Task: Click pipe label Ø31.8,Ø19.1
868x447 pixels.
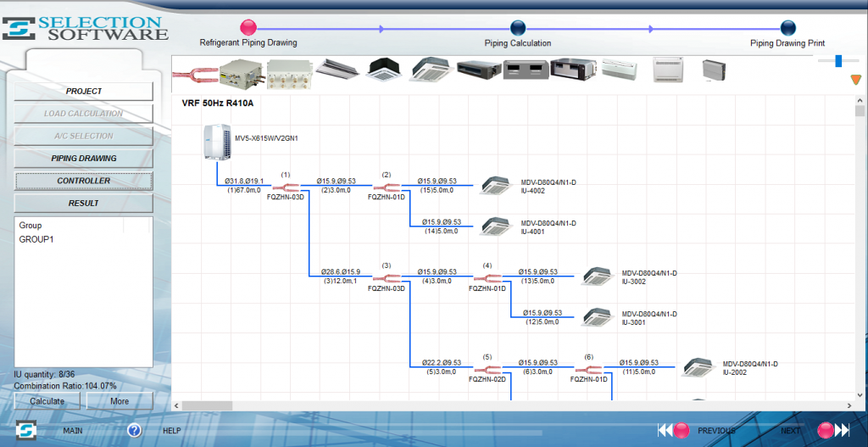Action: tap(244, 182)
